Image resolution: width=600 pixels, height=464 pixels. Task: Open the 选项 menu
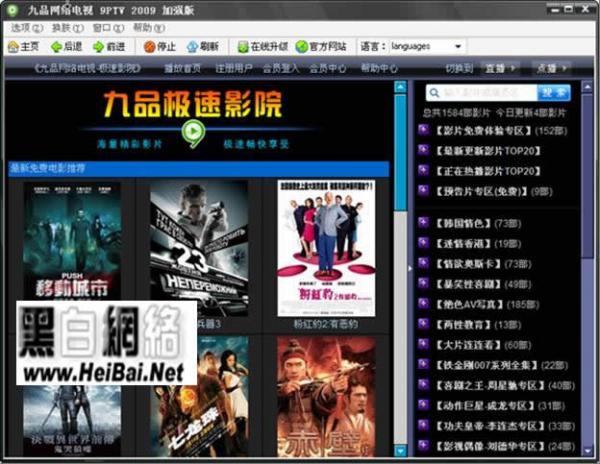27,28
